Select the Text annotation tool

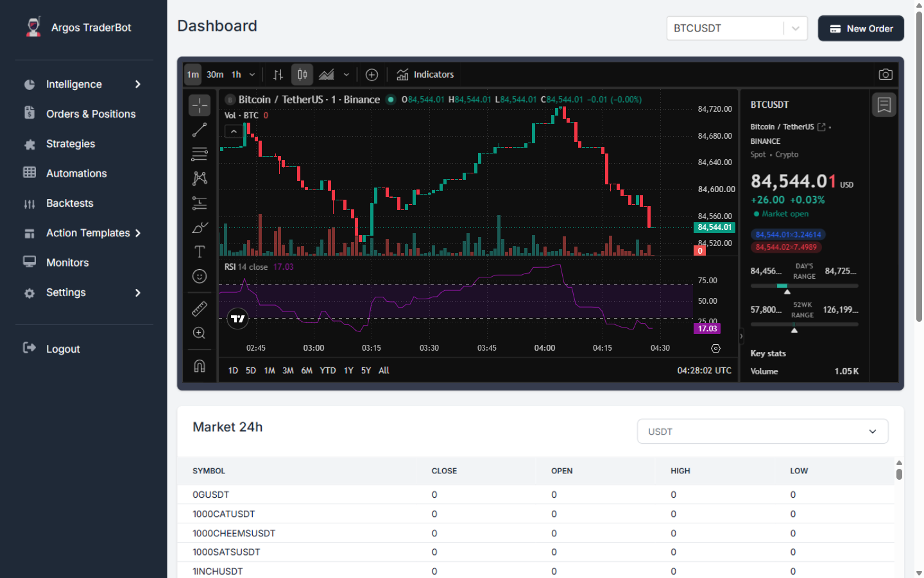point(200,252)
